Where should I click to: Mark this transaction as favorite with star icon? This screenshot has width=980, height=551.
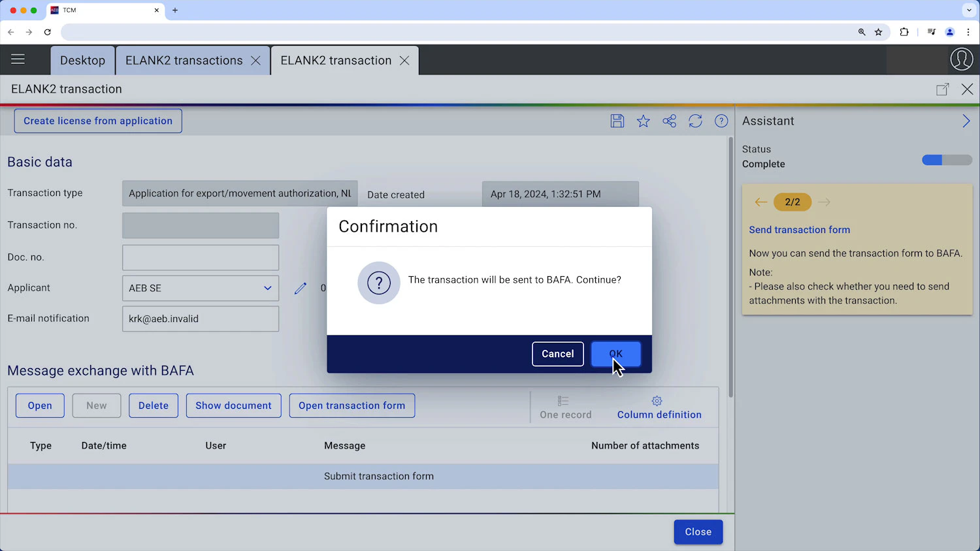[x=643, y=121]
